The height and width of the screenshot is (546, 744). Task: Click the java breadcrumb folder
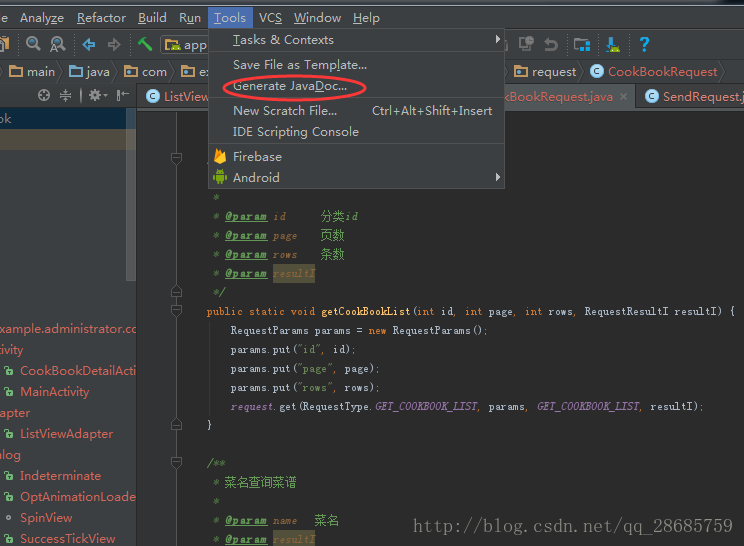tap(89, 72)
